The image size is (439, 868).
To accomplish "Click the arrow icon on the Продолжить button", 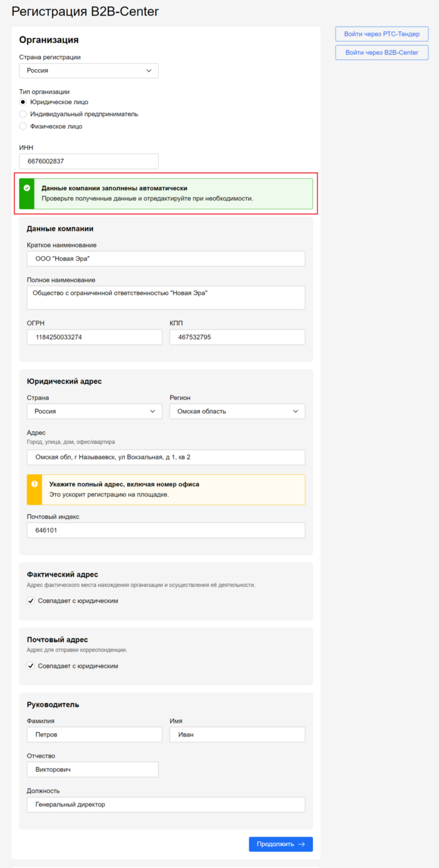I will 302,844.
